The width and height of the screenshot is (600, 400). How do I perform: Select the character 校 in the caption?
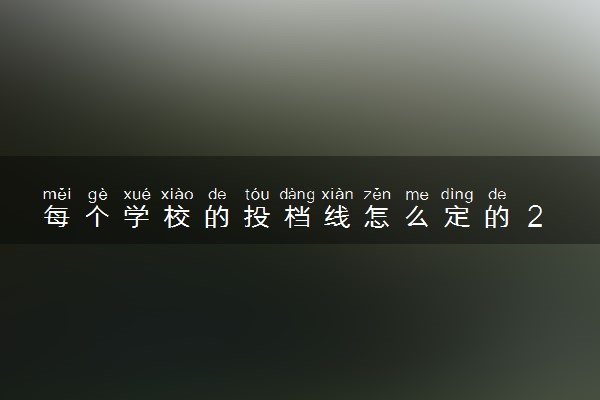pyautogui.click(x=177, y=216)
